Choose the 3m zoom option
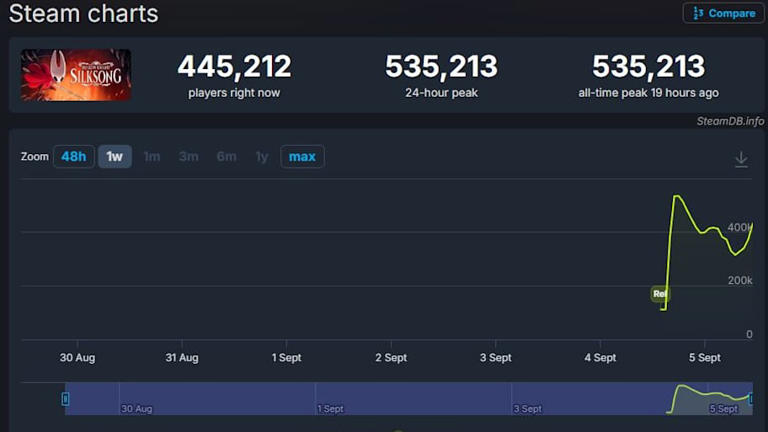Image resolution: width=768 pixels, height=432 pixels. (x=189, y=157)
